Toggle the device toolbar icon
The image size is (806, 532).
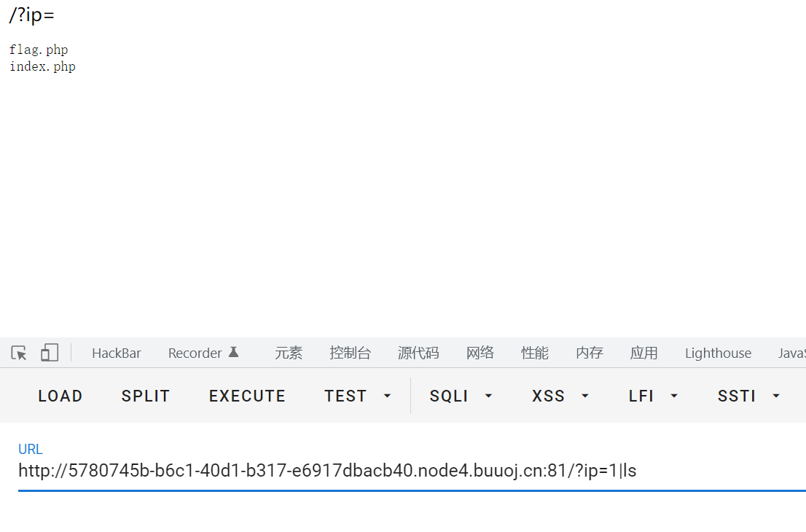pyautogui.click(x=49, y=353)
